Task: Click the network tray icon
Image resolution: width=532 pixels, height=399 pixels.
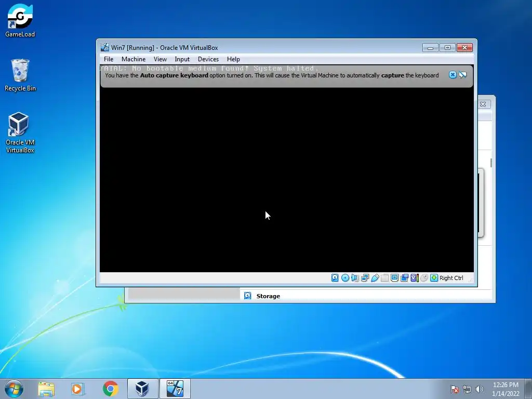Action: click(467, 389)
